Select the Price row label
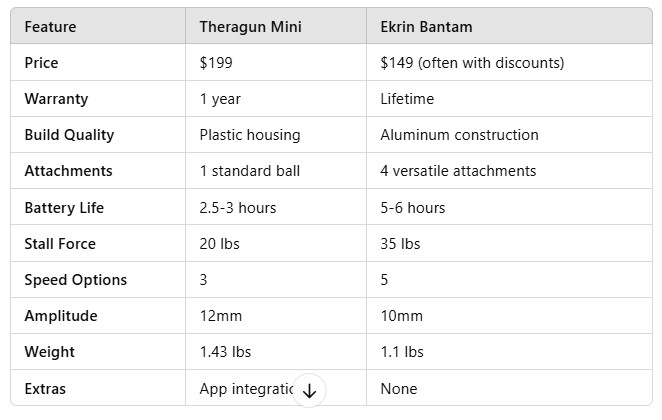The image size is (662, 420). click(x=41, y=63)
